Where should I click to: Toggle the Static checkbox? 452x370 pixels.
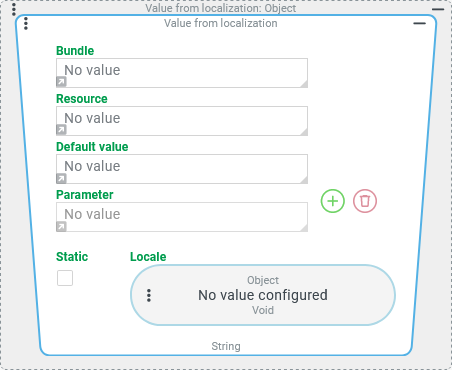(x=65, y=278)
